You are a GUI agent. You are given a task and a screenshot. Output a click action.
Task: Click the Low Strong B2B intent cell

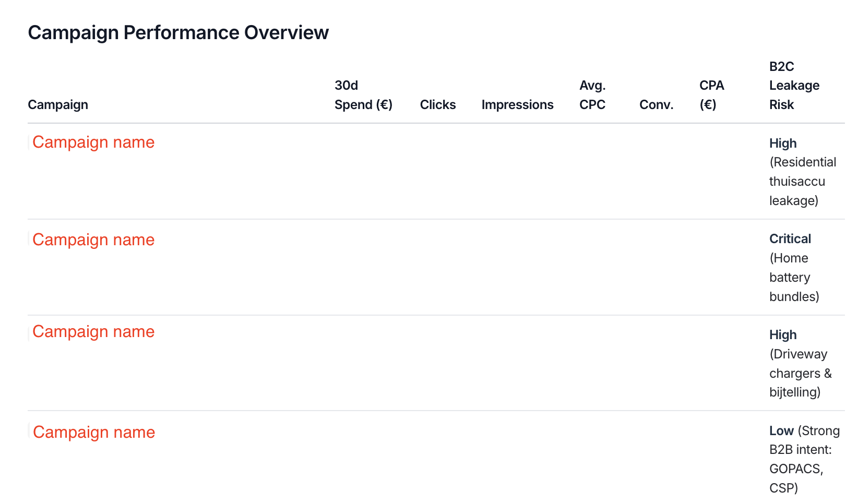click(x=805, y=459)
